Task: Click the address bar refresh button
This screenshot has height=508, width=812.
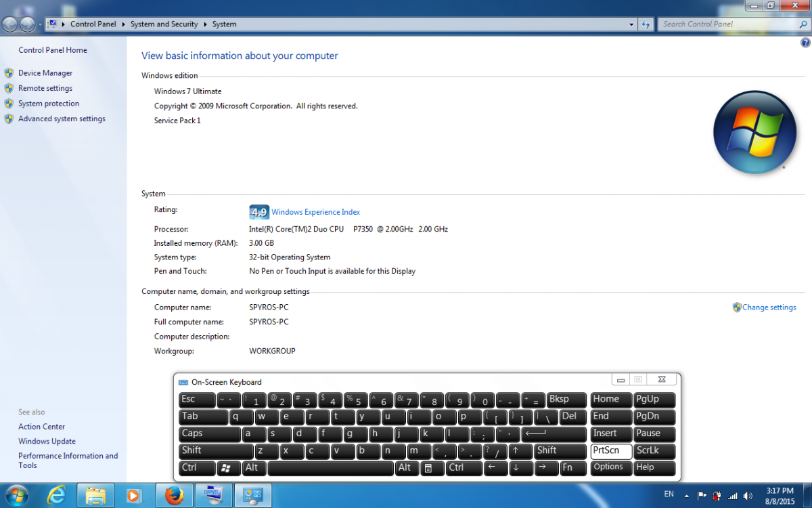Action: click(646, 24)
